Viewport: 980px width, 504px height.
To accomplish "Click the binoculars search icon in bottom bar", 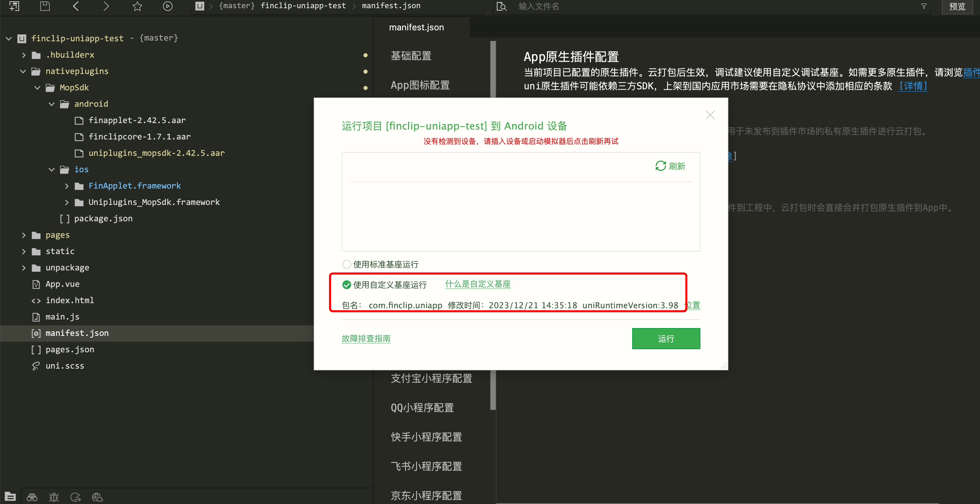I will 32,497.
